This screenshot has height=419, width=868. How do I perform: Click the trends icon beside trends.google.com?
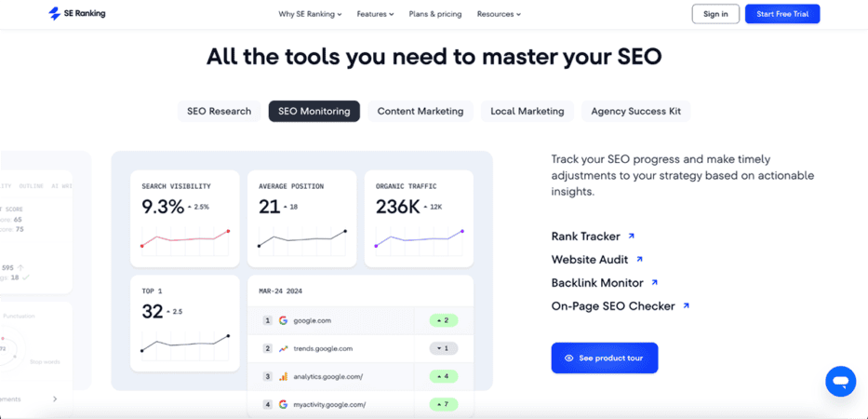tap(283, 348)
